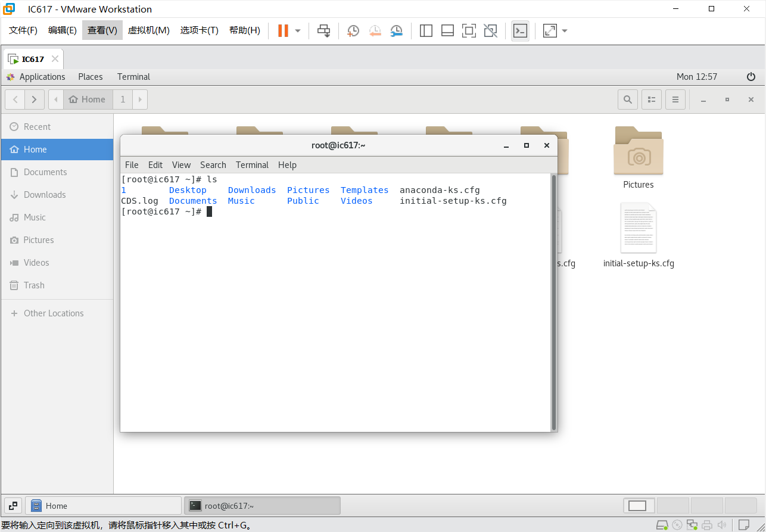Open Pictures in the Files sidebar
The width and height of the screenshot is (766, 532).
click(57, 240)
